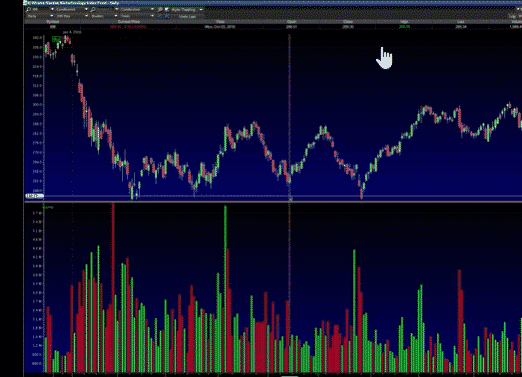Click the icon left of Style Trading

click(x=167, y=10)
